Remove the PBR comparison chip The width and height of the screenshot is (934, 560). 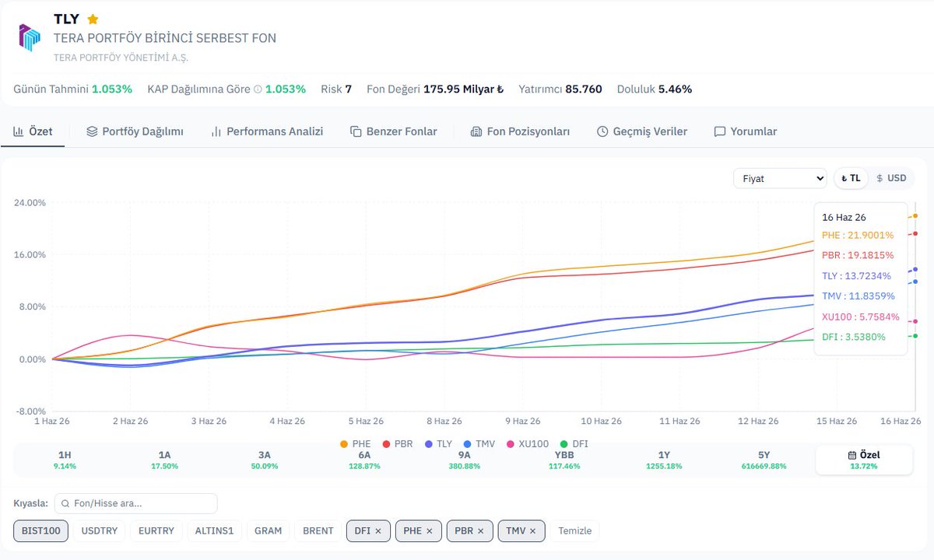coord(480,530)
